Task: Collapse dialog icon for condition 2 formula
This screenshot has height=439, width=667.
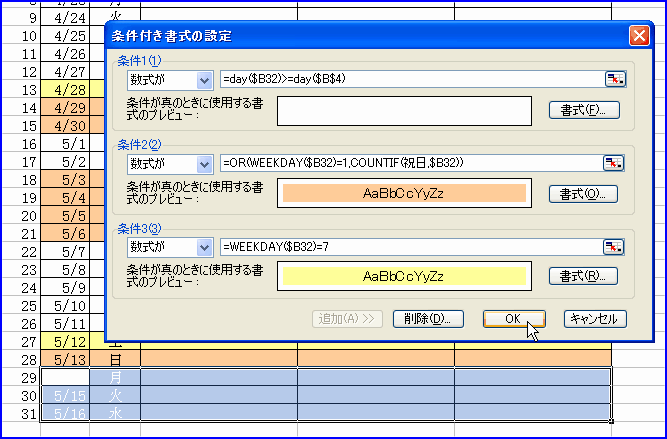Action: (x=614, y=163)
